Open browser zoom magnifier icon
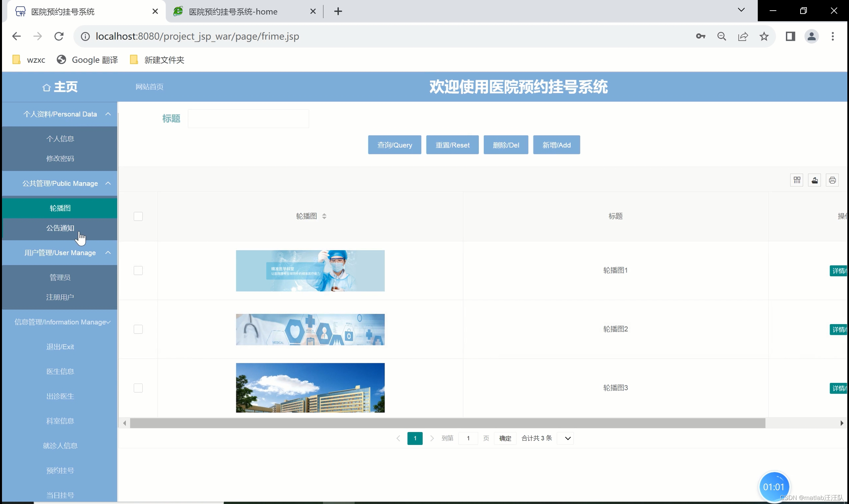Viewport: 849px width, 504px height. (x=722, y=36)
